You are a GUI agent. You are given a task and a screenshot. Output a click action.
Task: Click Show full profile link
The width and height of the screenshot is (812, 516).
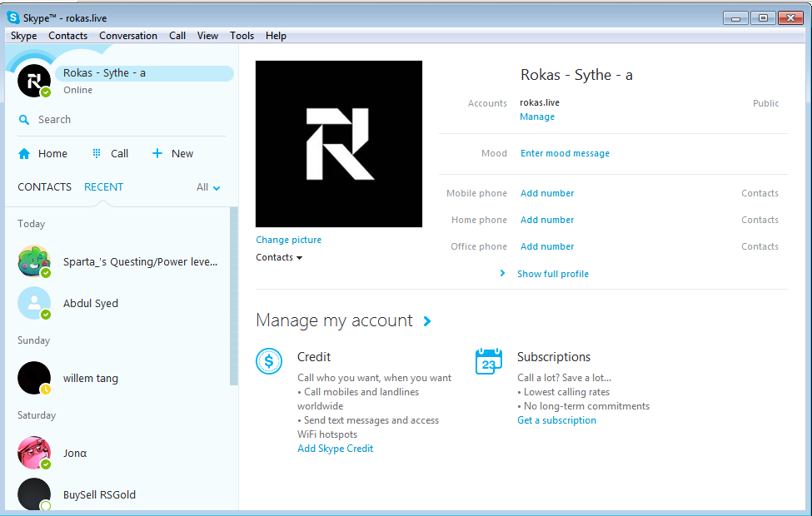tap(553, 274)
